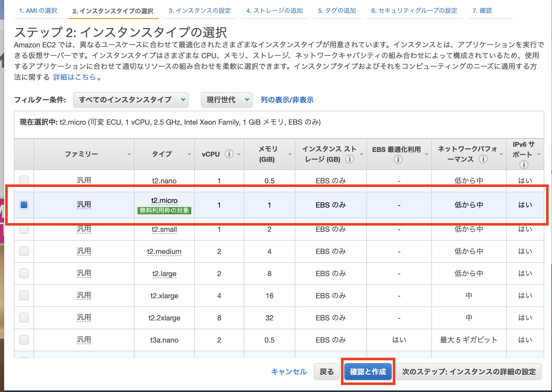Viewport: 552px width, 392px height.
Task: Open instance storage column sort arrow
Action: (x=362, y=155)
